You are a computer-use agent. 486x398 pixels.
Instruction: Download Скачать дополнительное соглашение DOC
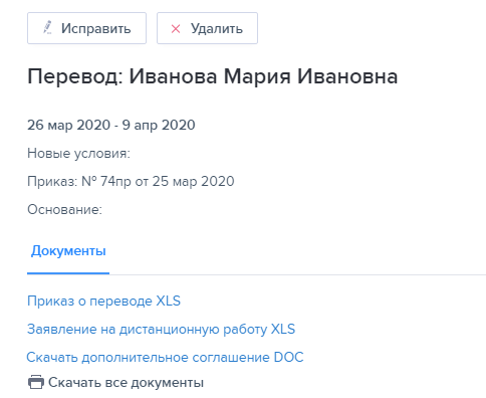tap(165, 357)
